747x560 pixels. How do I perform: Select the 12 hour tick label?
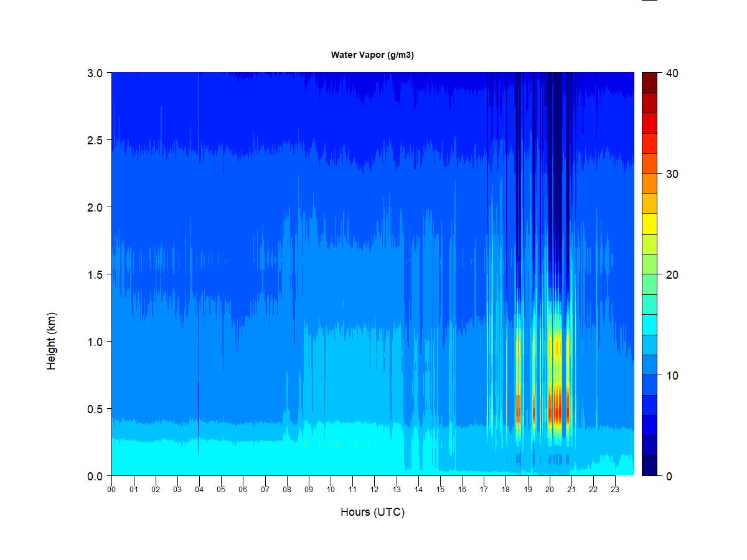pyautogui.click(x=374, y=489)
